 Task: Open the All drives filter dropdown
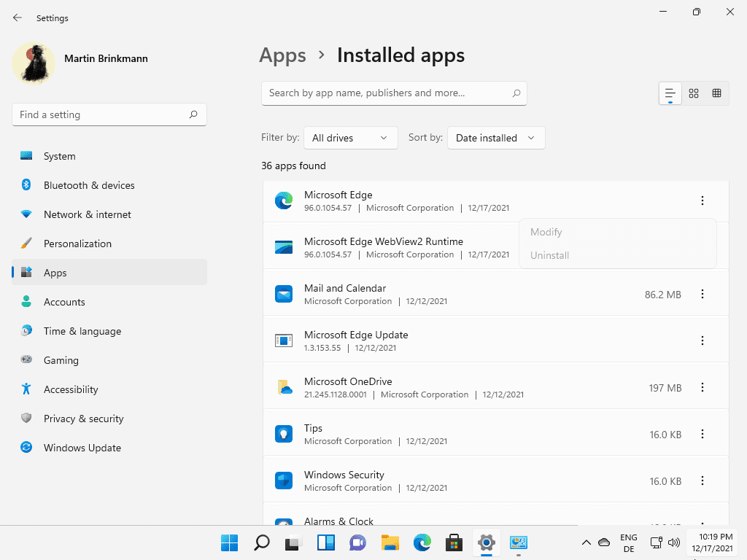click(350, 138)
